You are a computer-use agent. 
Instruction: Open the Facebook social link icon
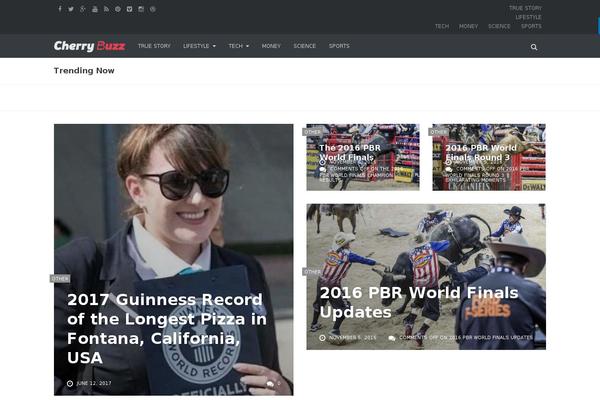[60, 9]
